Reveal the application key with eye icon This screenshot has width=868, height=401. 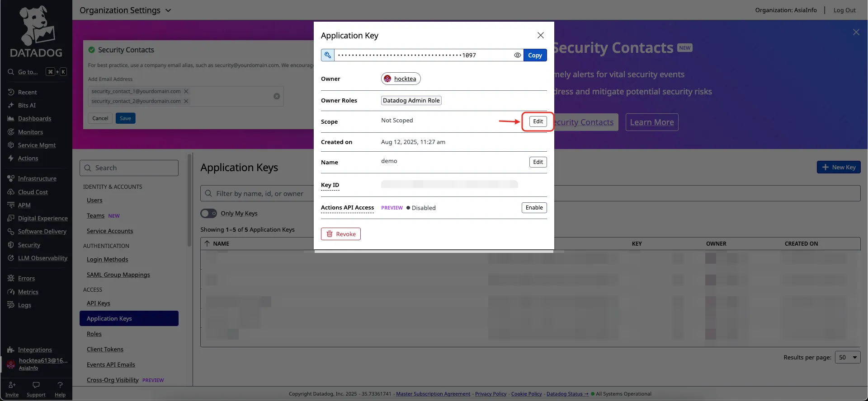[517, 55]
